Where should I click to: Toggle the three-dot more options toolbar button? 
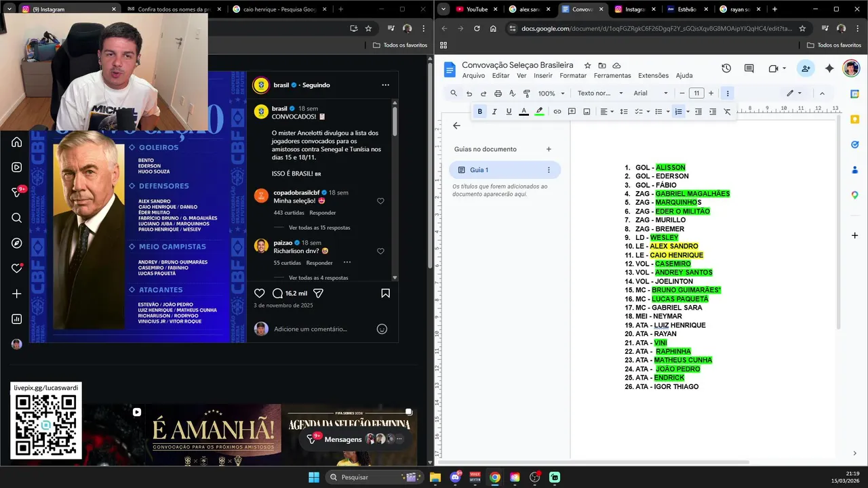[x=728, y=93]
